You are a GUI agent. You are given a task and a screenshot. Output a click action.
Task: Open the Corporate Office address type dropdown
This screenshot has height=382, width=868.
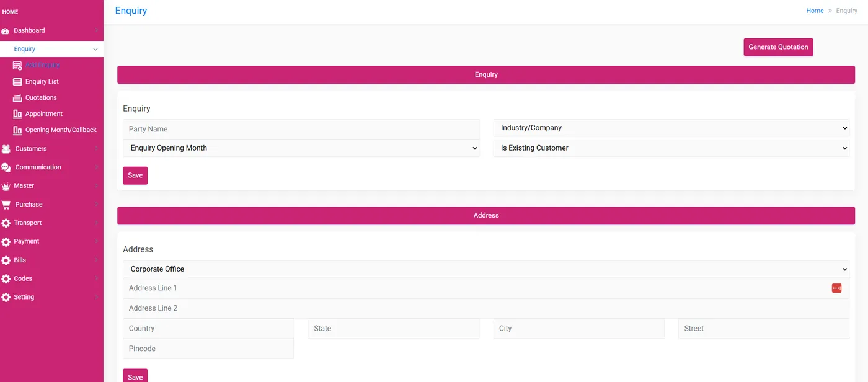[x=486, y=269]
